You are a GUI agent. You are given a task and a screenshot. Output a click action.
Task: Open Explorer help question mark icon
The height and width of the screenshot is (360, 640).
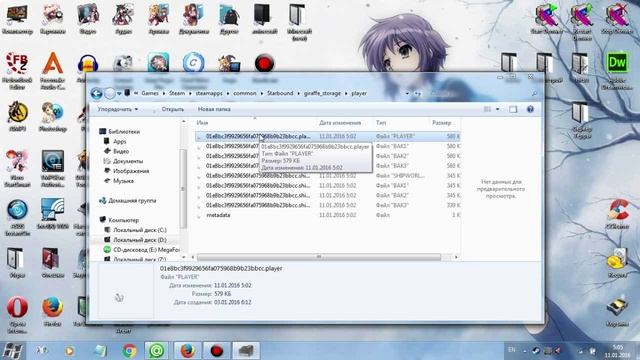coord(530,109)
